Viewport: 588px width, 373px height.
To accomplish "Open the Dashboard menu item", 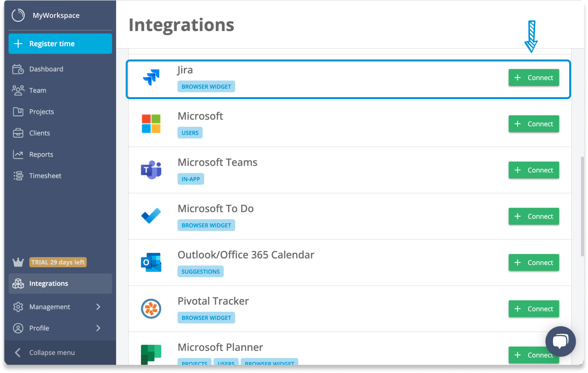I will click(60, 69).
